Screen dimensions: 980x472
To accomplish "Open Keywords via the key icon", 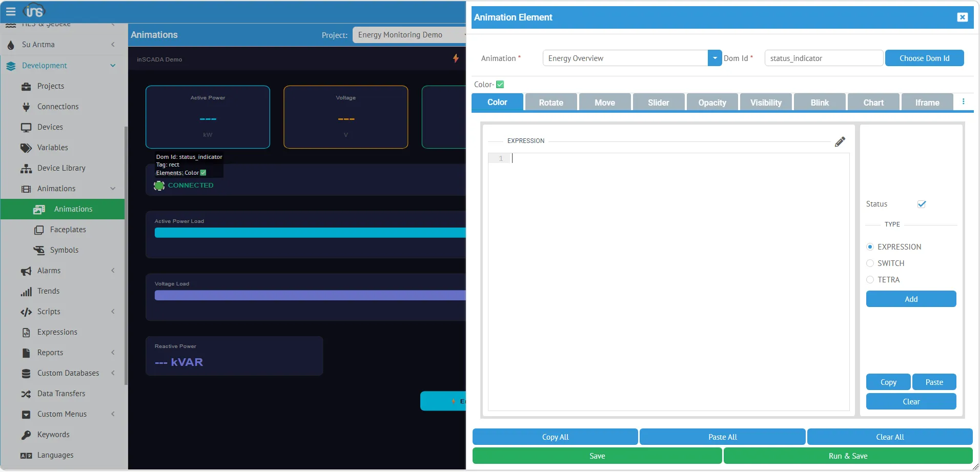I will 26,435.
